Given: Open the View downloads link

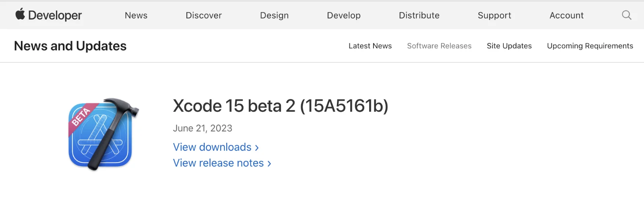Looking at the screenshot, I should [x=216, y=147].
